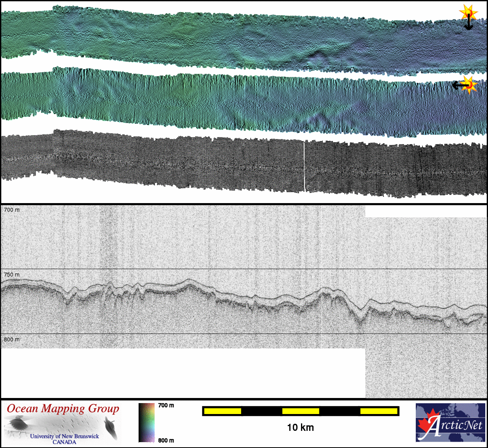Click the 700 m legend label
This screenshot has width=488, height=448.
166,405
